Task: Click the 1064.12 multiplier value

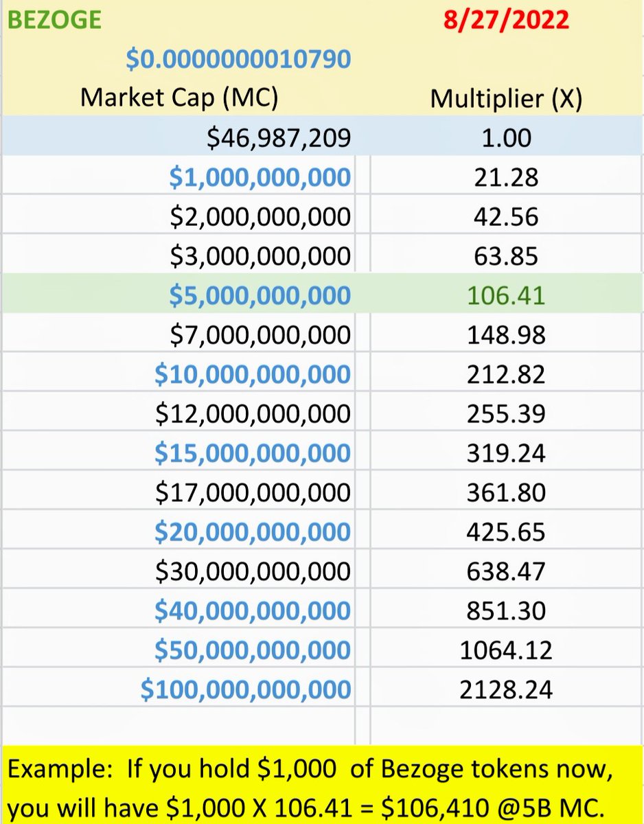Action: pos(505,650)
